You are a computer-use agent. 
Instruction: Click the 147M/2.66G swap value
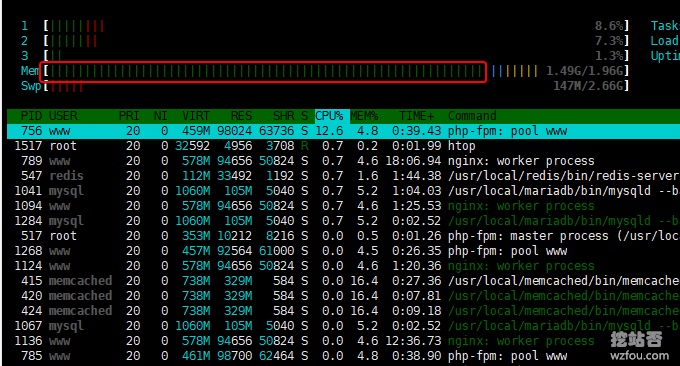point(588,86)
